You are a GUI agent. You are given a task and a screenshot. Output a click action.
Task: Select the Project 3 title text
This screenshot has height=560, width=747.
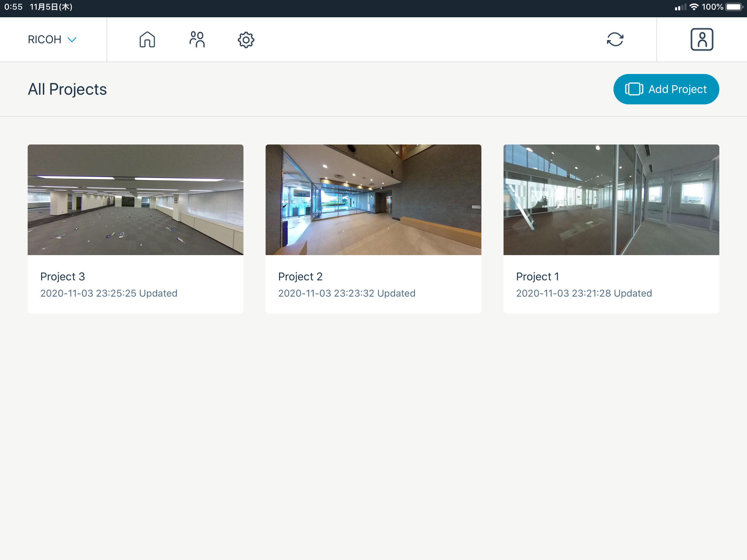pyautogui.click(x=63, y=277)
